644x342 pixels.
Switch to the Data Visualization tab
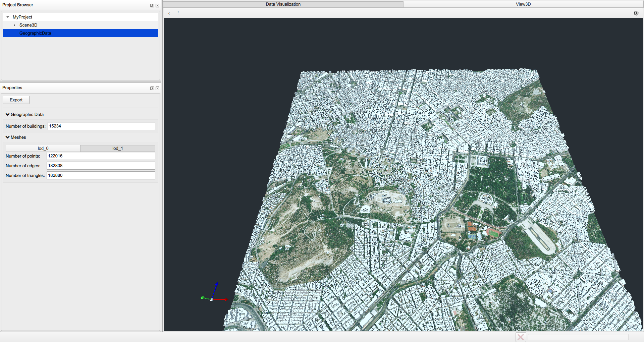(x=283, y=4)
